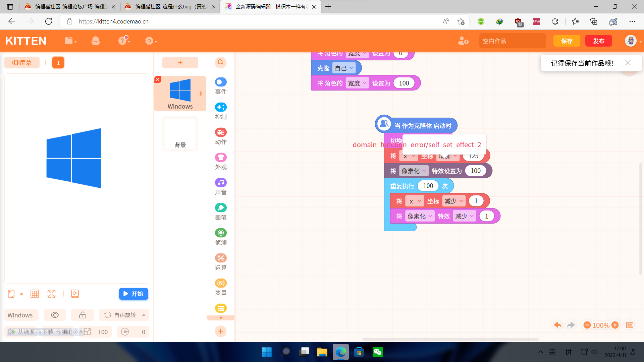This screenshot has height=362, width=644.
Task: Click the 当 作为克隆体 启动时 hat block
Action: point(416,125)
